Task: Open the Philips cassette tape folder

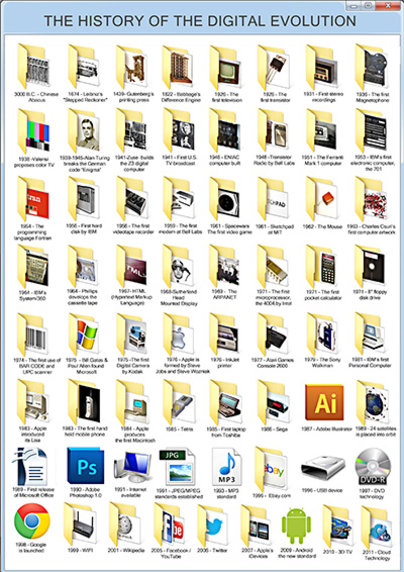Action: tap(84, 266)
